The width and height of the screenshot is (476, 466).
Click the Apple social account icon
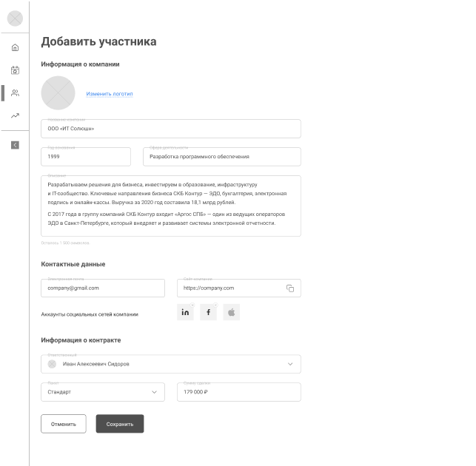click(231, 313)
